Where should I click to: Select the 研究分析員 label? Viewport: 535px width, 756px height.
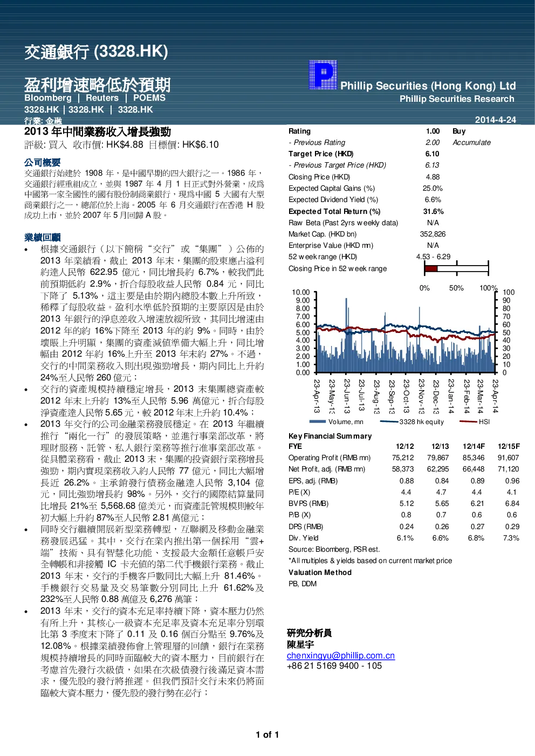309,633
